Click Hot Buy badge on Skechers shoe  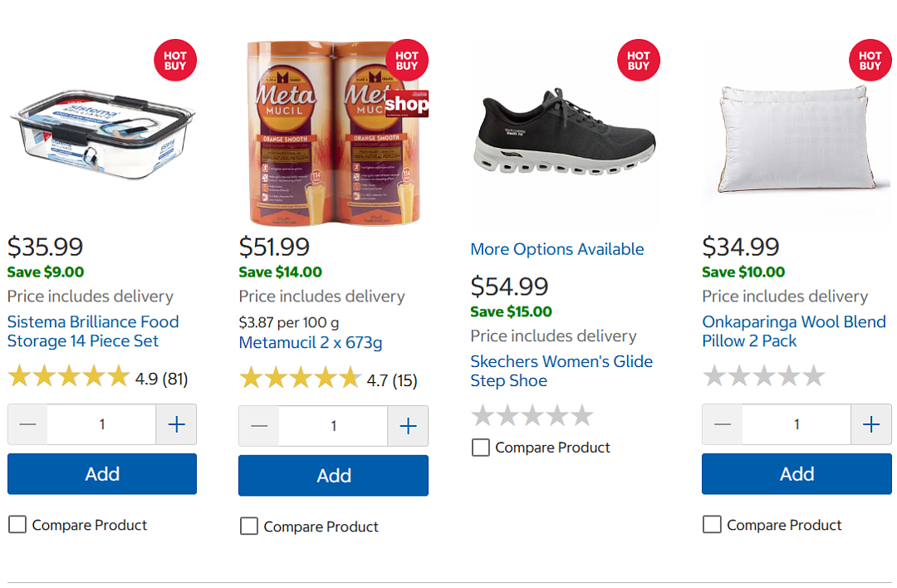click(639, 60)
